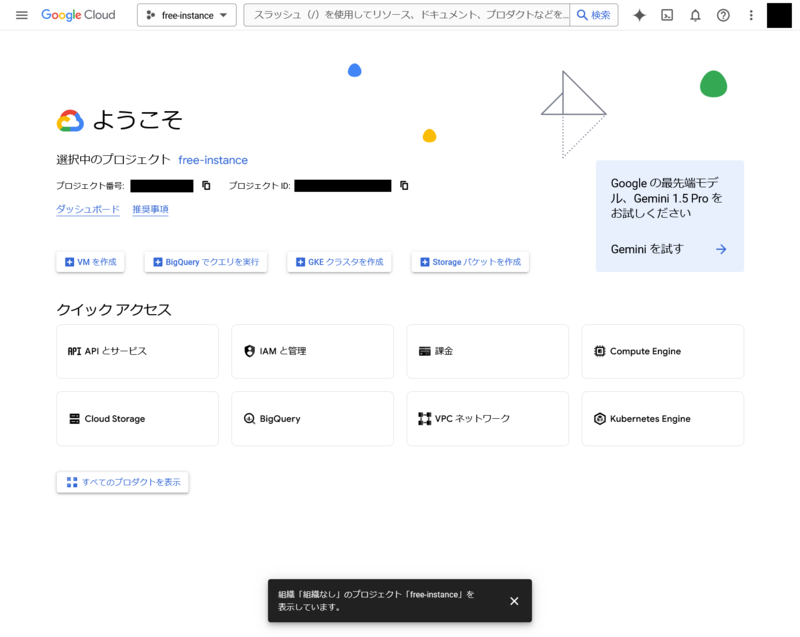The image size is (800, 637).
Task: Open Gemini sparkle icon in header
Action: [639, 15]
